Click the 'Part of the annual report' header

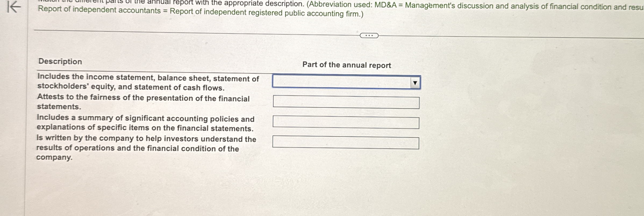(x=346, y=65)
